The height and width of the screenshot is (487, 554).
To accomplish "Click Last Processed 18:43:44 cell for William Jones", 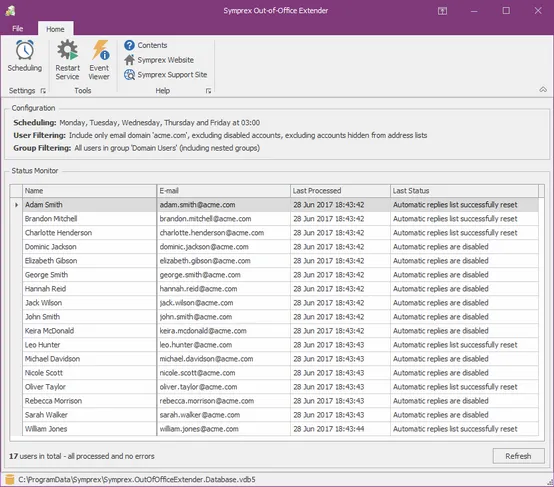I will click(x=340, y=429).
